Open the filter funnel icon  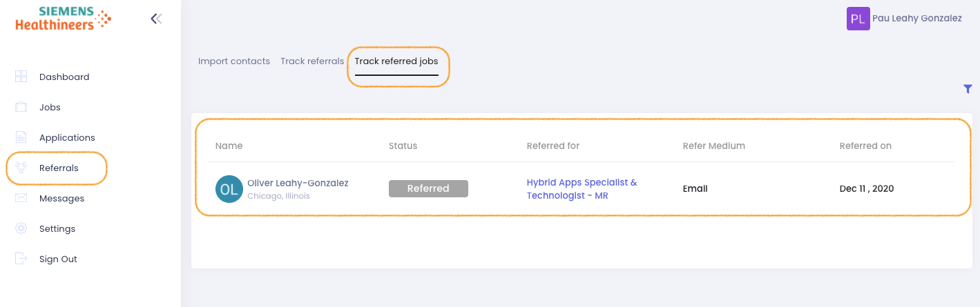pos(968,88)
